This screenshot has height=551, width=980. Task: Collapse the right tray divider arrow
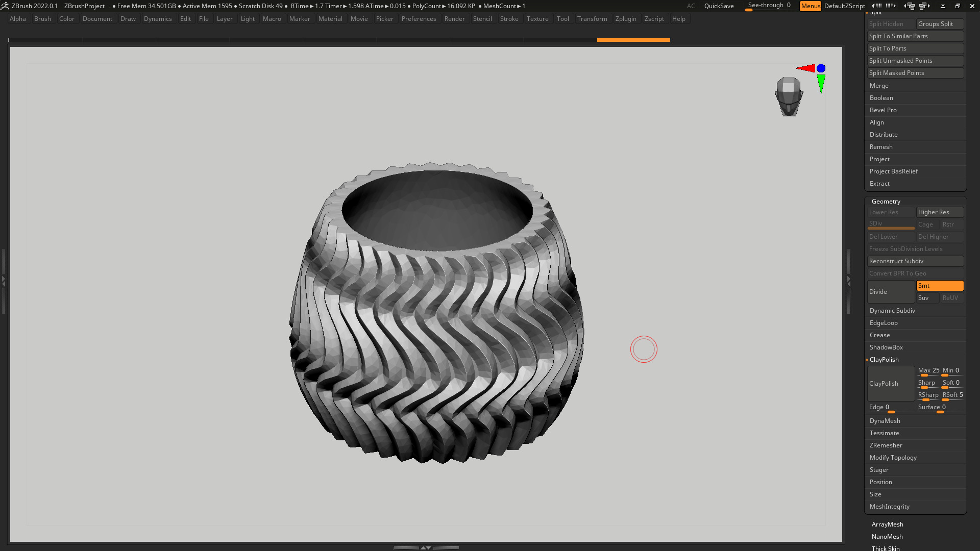click(849, 281)
